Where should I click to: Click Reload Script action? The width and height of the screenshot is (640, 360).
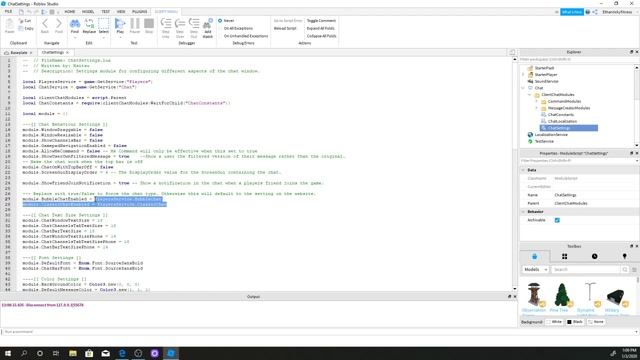tap(285, 28)
